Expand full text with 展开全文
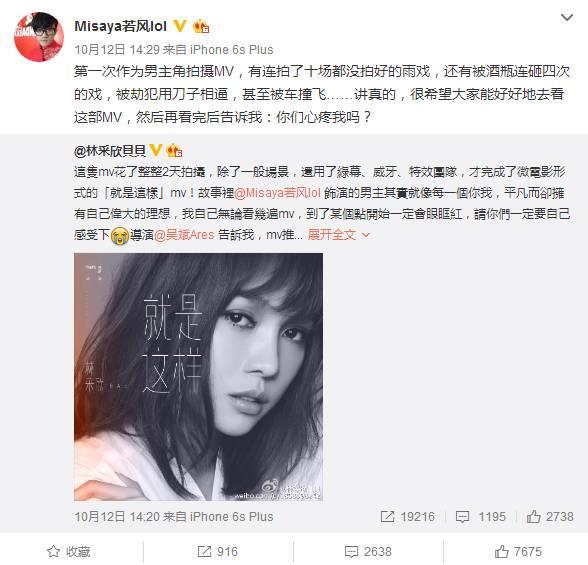This screenshot has height=565, width=588. click(332, 235)
